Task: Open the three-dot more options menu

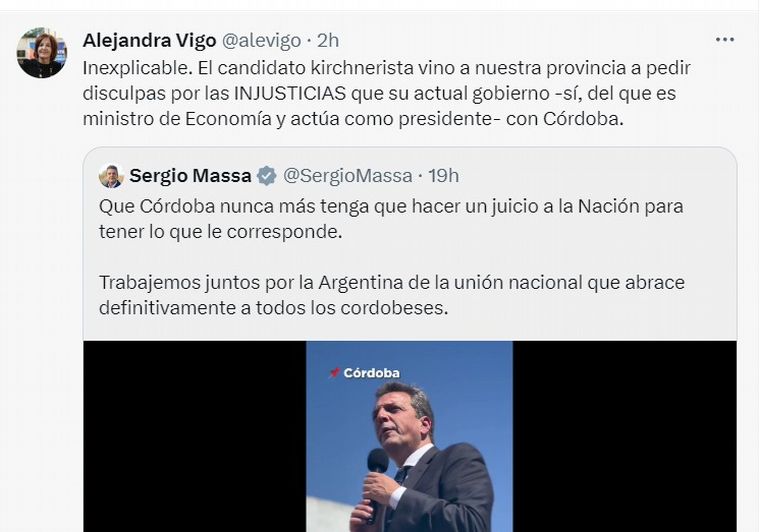Action: (725, 40)
